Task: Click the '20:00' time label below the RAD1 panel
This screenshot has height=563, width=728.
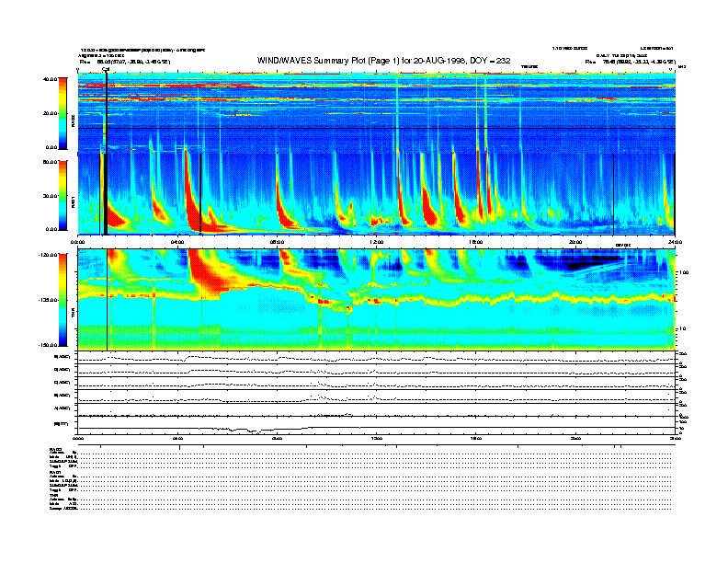Action: tap(575, 242)
